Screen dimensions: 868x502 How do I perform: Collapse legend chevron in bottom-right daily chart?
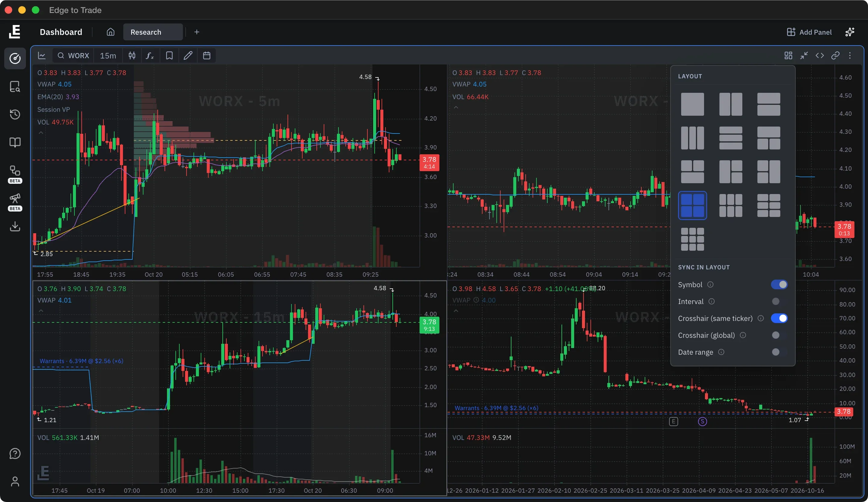456,311
